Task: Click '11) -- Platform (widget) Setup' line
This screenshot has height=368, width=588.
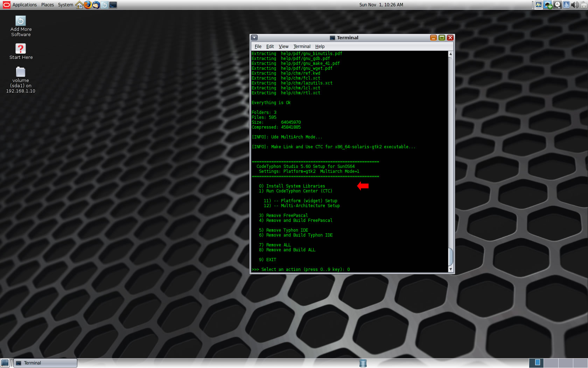Action: point(300,201)
